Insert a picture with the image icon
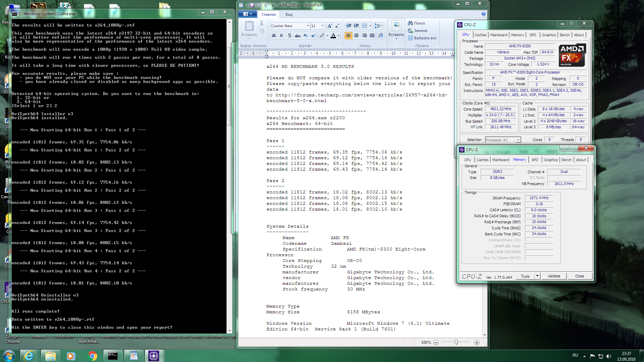Screen dimensions: 644x362 click(396, 25)
